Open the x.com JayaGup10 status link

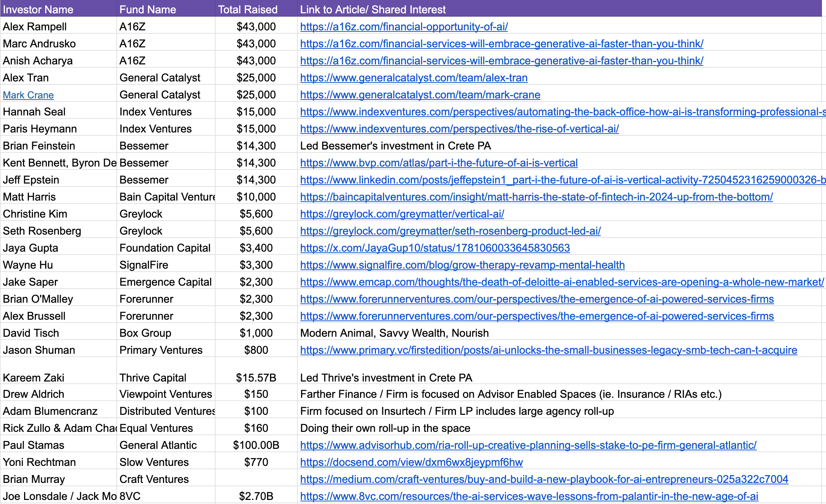tap(435, 248)
